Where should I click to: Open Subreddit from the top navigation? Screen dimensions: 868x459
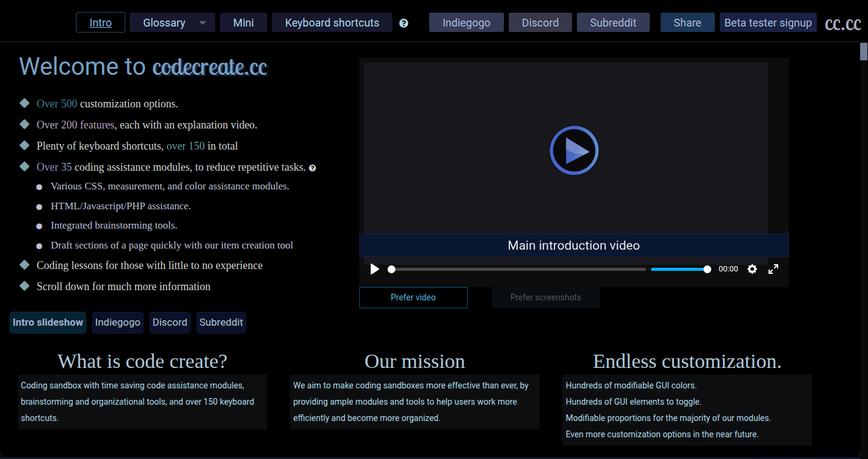tap(613, 22)
